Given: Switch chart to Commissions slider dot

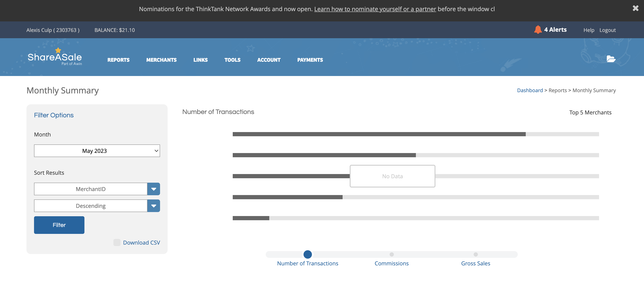Looking at the screenshot, I should coord(392,254).
